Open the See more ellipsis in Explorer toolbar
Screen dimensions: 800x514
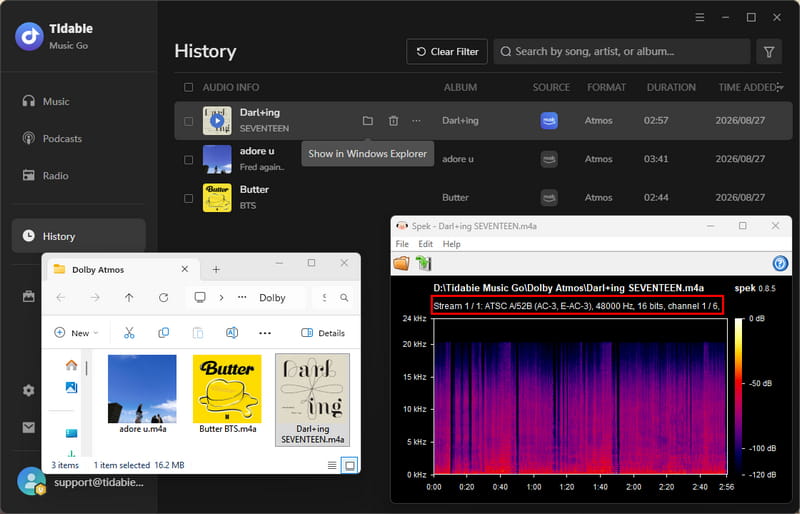[265, 333]
